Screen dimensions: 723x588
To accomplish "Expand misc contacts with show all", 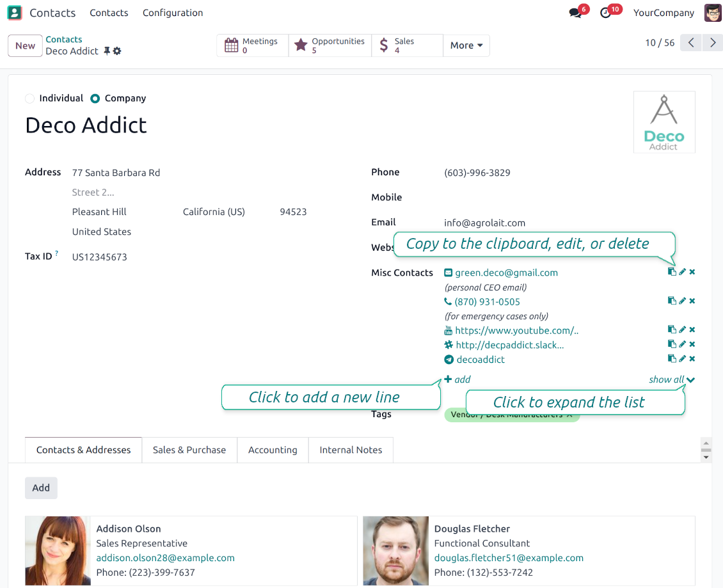I will click(671, 379).
